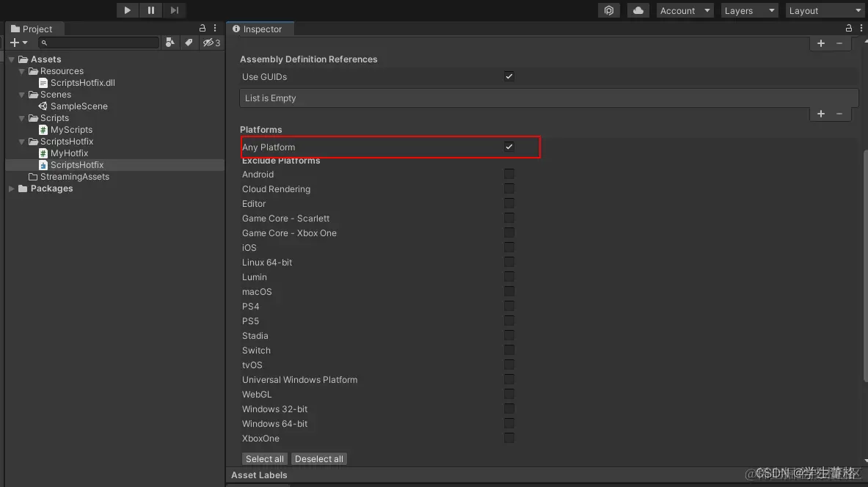Toggle the Linux 64-bit checkbox

coord(509,262)
